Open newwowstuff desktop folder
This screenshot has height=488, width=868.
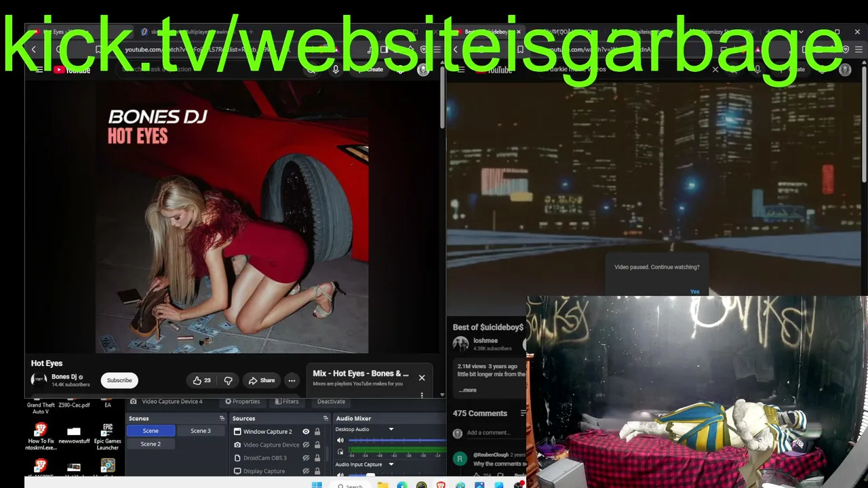click(74, 434)
